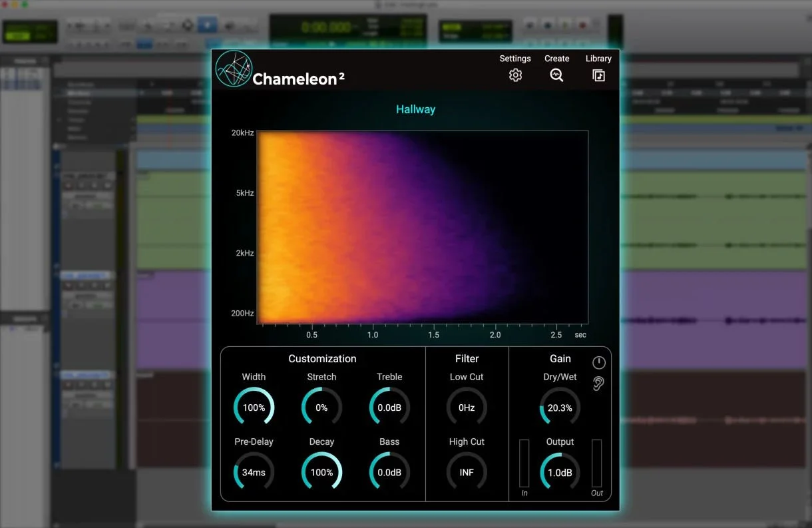Open the Hallway preset selector

coord(415,109)
